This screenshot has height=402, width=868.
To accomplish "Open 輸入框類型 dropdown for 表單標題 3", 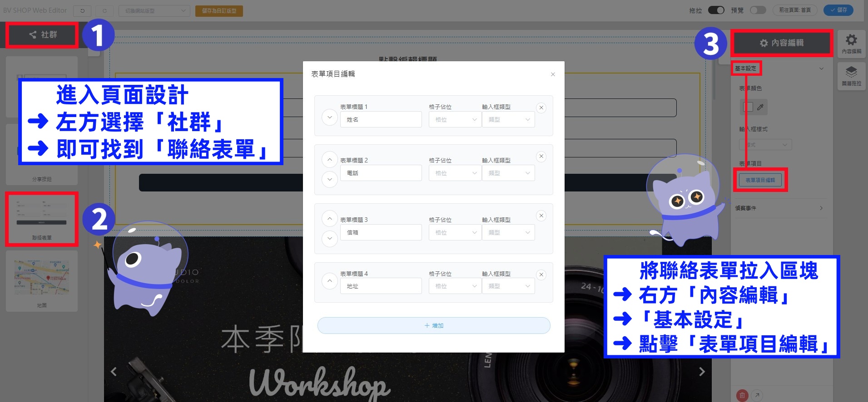I will tap(508, 232).
